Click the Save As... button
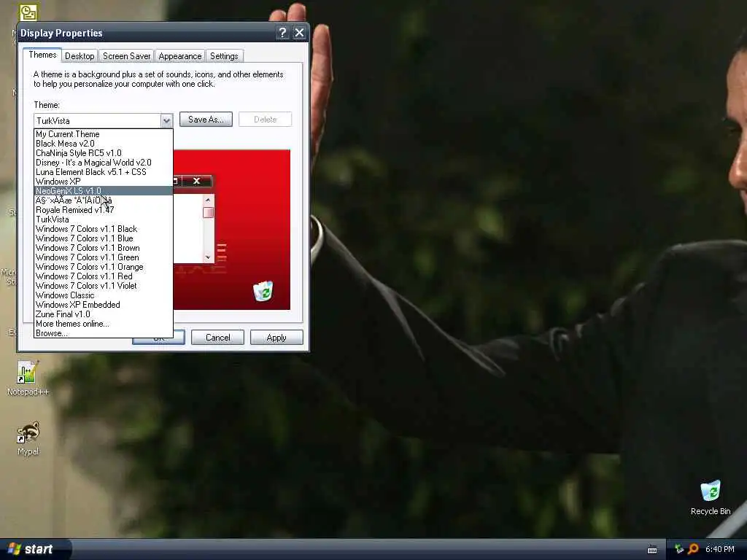Image resolution: width=747 pixels, height=560 pixels. pyautogui.click(x=206, y=120)
